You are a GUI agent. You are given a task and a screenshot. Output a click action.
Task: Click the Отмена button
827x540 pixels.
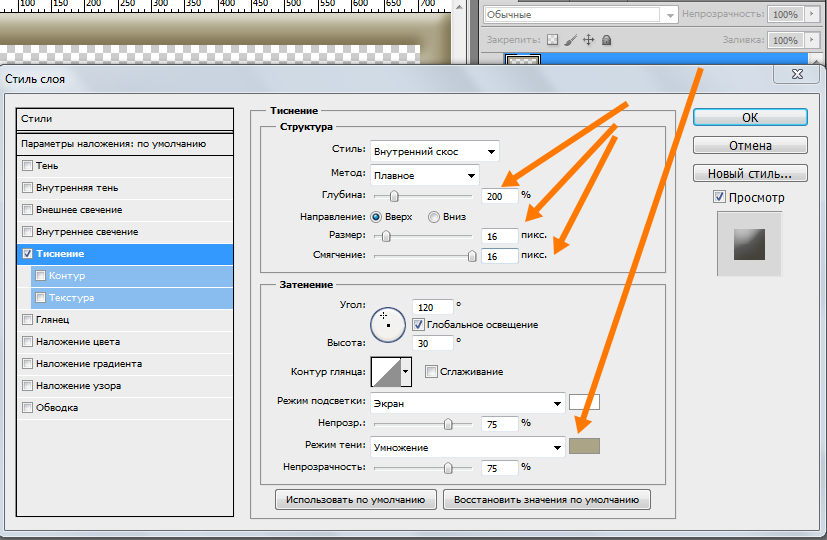coord(750,146)
